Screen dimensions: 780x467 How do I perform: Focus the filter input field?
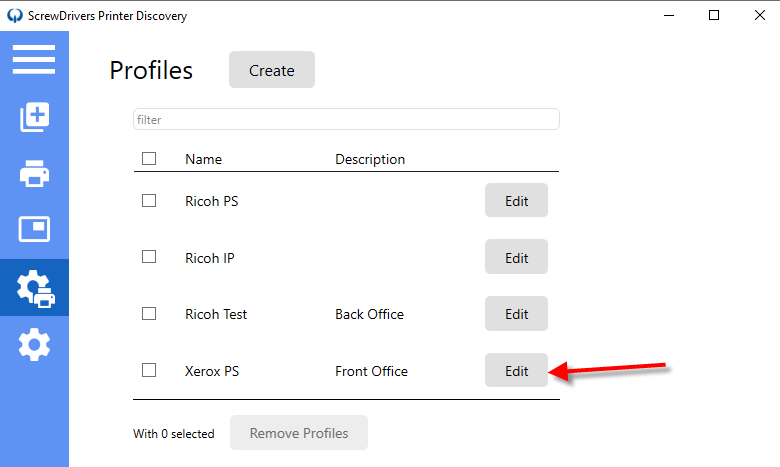346,119
